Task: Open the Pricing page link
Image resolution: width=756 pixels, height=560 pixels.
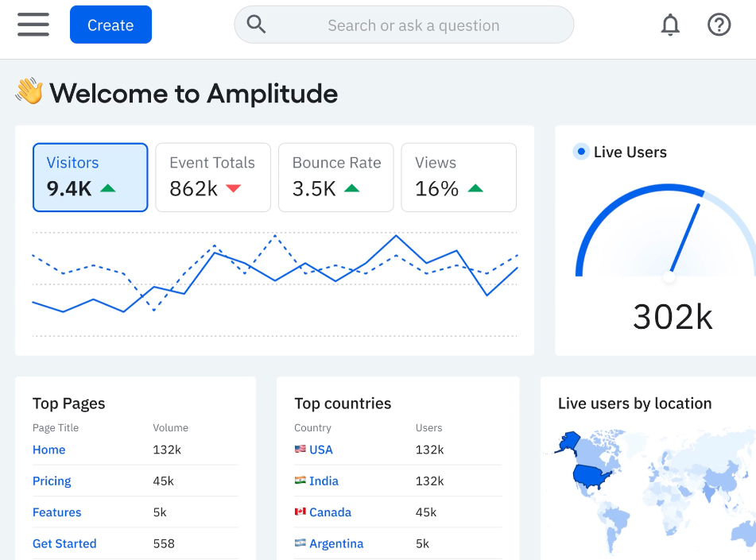Action: pyautogui.click(x=52, y=481)
